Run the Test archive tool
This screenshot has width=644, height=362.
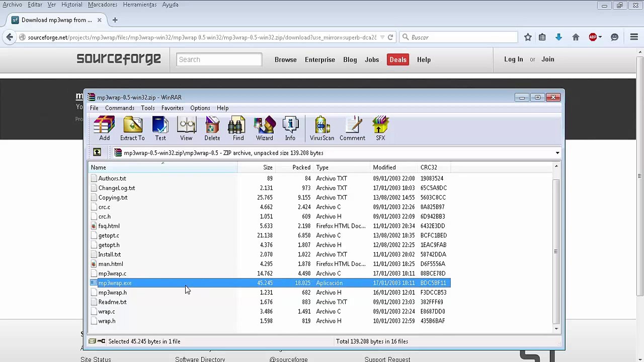point(160,129)
